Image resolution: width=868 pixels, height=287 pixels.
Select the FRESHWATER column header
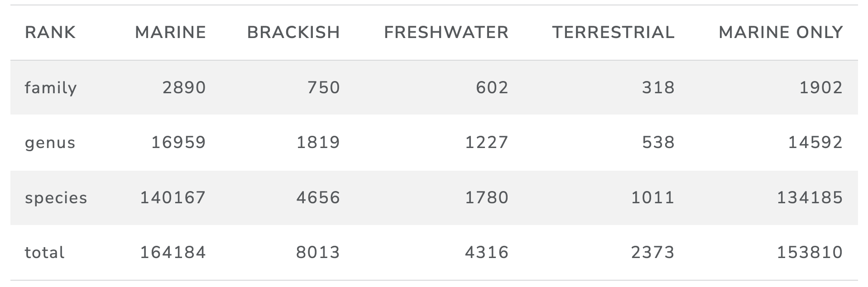pos(446,33)
